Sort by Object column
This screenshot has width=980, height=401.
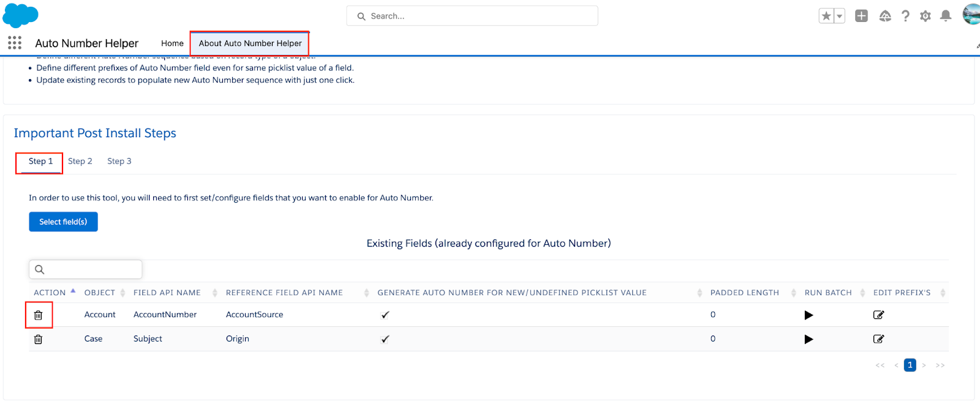click(x=104, y=293)
